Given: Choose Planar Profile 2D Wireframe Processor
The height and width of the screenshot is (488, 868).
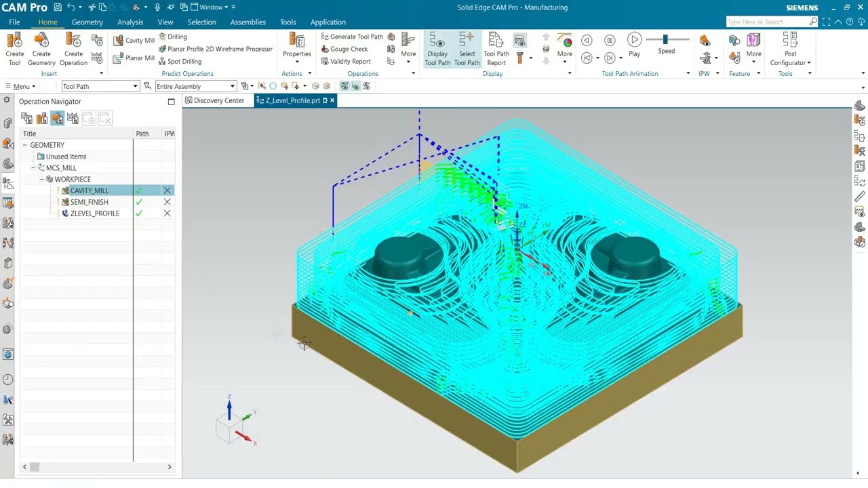Looking at the screenshot, I should tap(216, 49).
